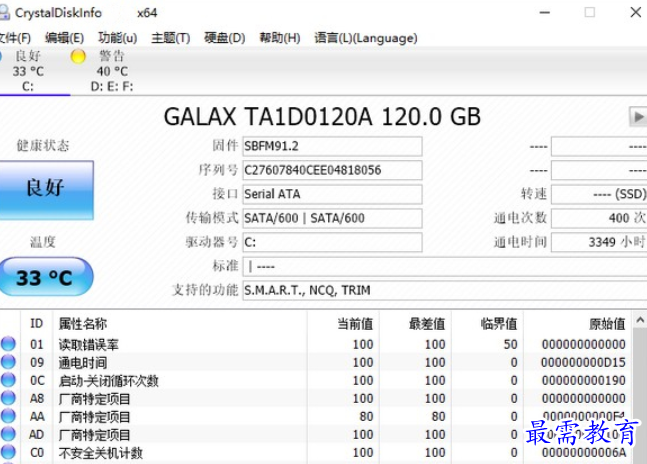Screen dimensions: 647x464
Task: Select the 启动-关闭循环次数 row
Action: [x=315, y=380]
